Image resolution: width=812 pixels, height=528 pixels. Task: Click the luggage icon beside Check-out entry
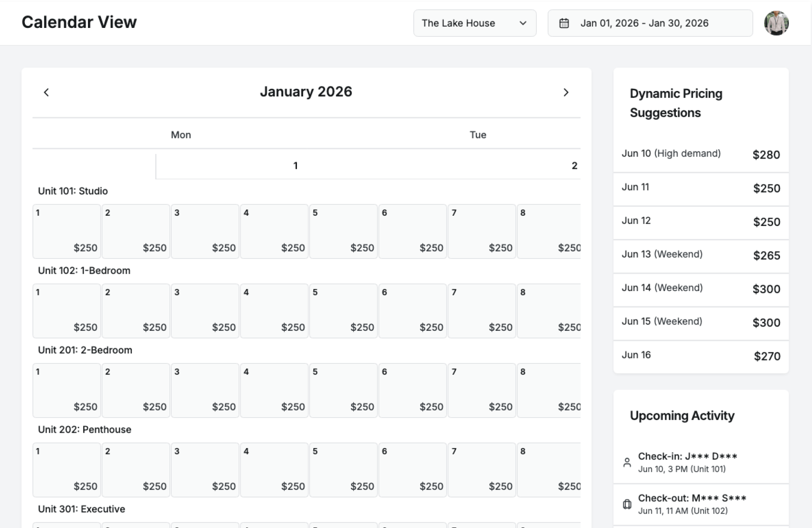[x=627, y=504]
